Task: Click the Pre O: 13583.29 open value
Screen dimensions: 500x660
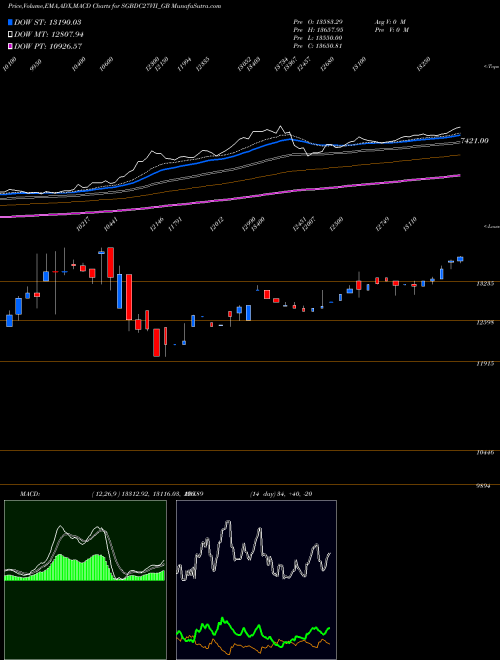Action: coord(319,21)
